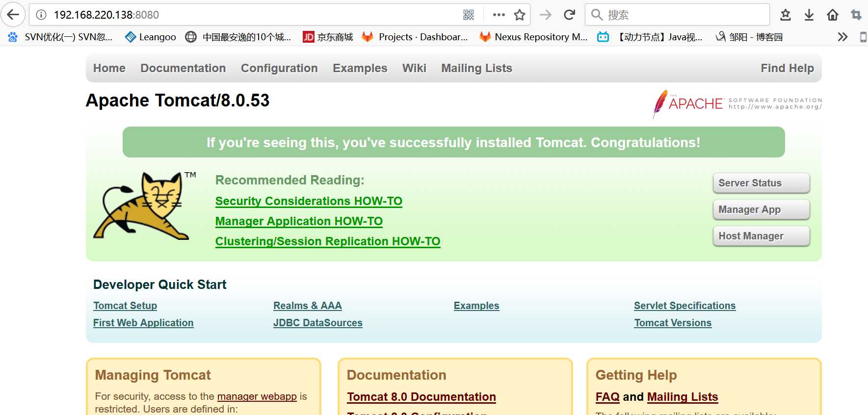Open the Realms & AAA link

click(308, 306)
